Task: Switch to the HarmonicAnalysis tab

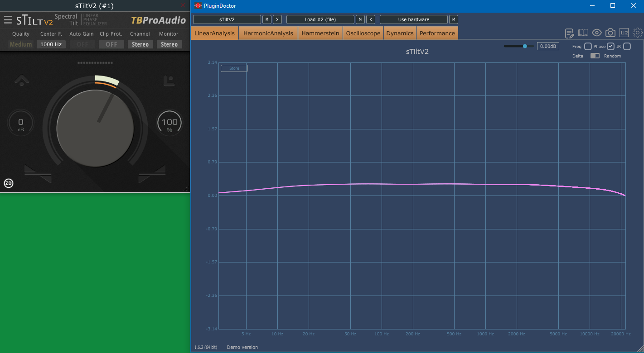Action: point(268,33)
